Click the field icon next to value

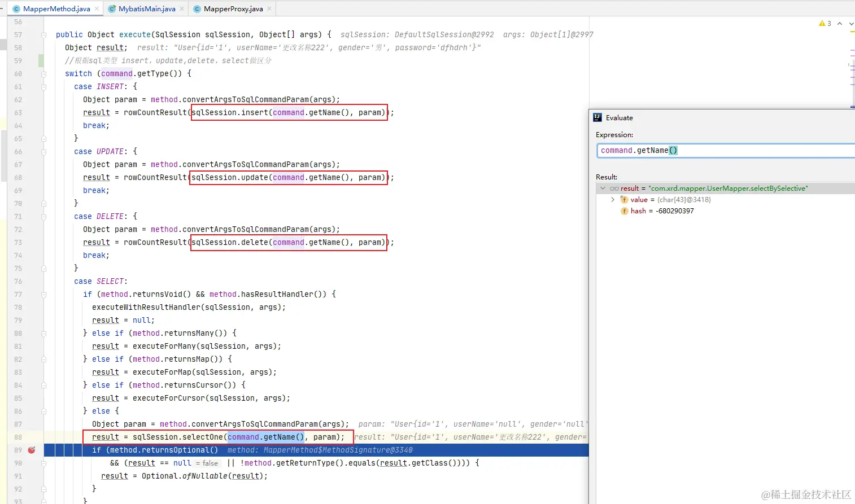(624, 199)
